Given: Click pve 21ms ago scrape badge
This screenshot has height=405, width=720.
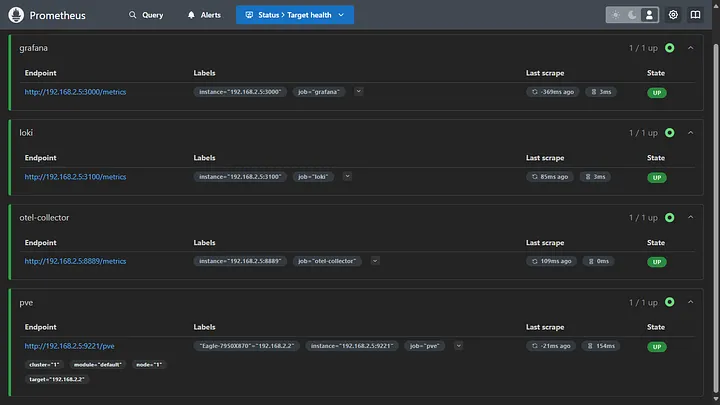Looking at the screenshot, I should [551, 346].
